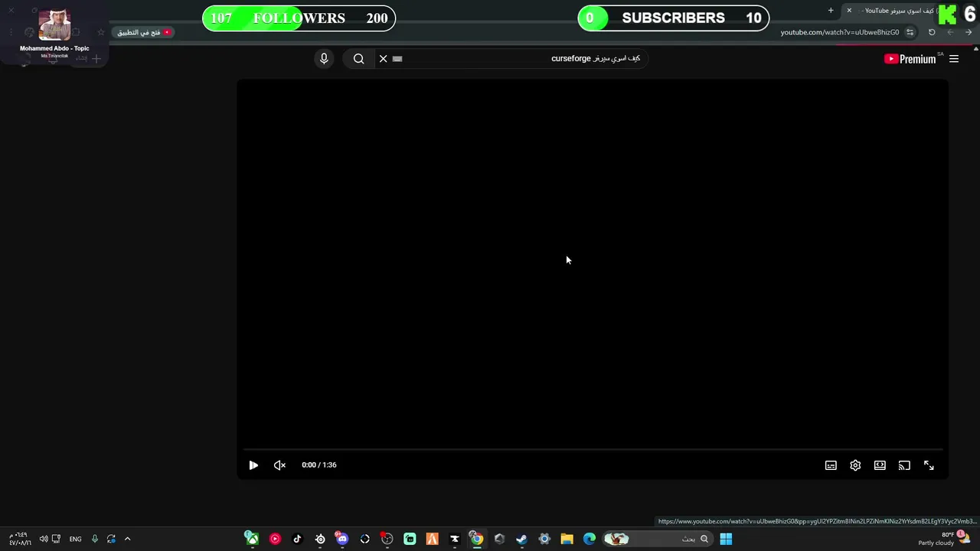Open YouTube Premium home logo
This screenshot has width=980, height=551.
pyautogui.click(x=910, y=59)
